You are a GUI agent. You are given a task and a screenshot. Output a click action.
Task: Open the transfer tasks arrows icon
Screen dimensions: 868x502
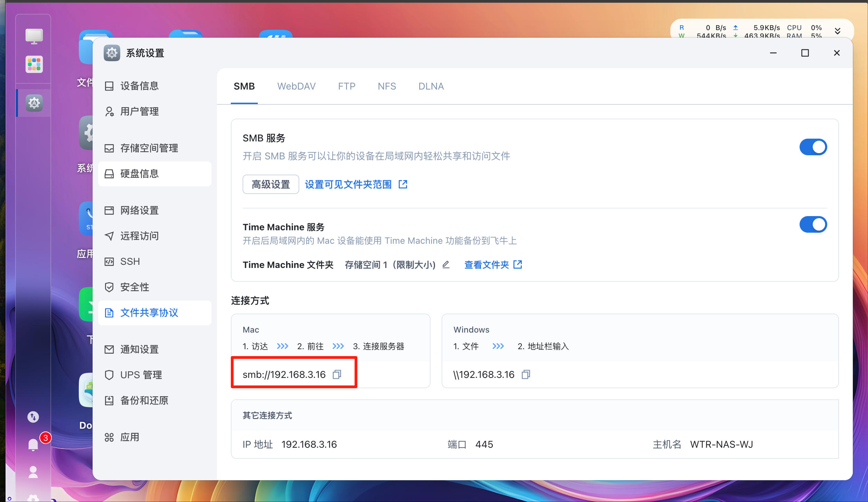click(x=33, y=417)
